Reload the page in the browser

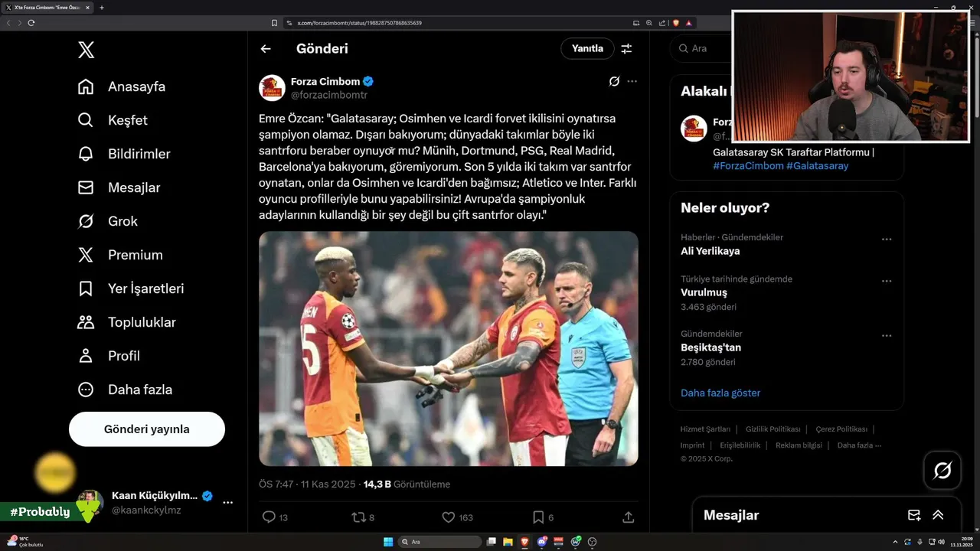[31, 23]
